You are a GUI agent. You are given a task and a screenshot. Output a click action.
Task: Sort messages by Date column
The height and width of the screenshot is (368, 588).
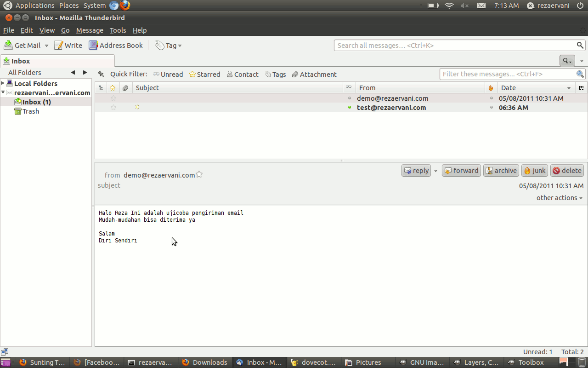pos(536,88)
